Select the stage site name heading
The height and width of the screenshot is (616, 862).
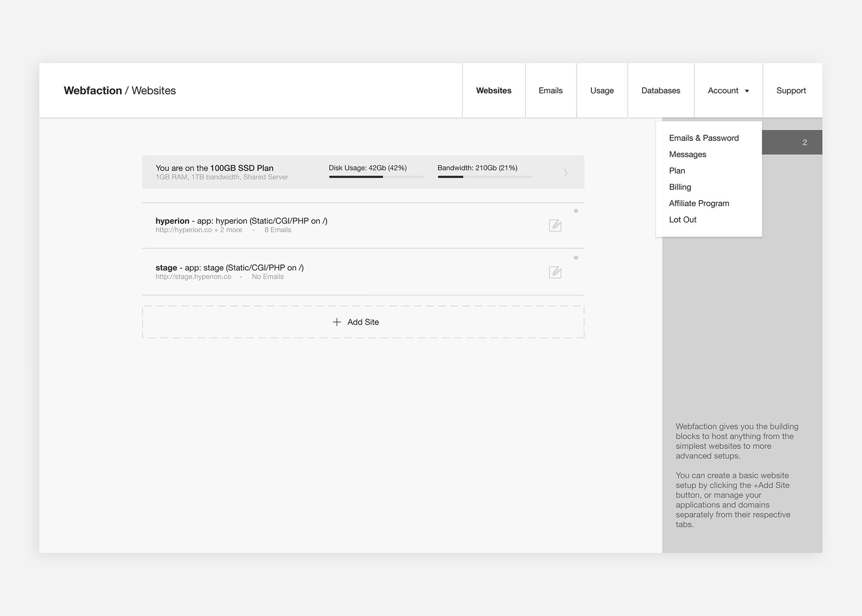click(166, 268)
